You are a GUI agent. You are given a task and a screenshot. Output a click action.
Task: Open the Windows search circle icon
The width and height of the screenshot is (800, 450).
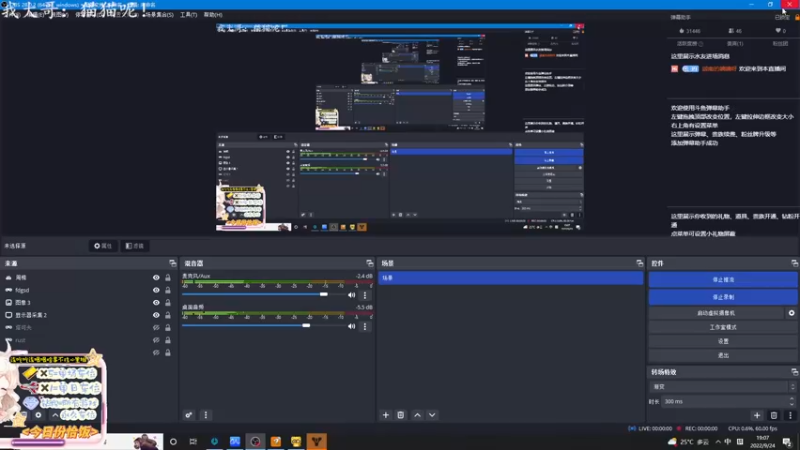tap(173, 441)
